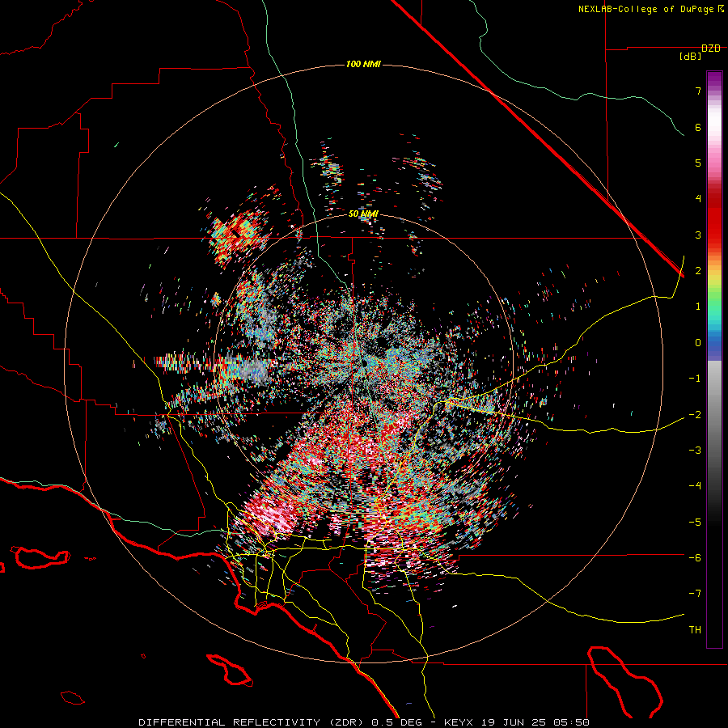728x728 pixels.
Task: Click the DZD product label
Action: [711, 49]
